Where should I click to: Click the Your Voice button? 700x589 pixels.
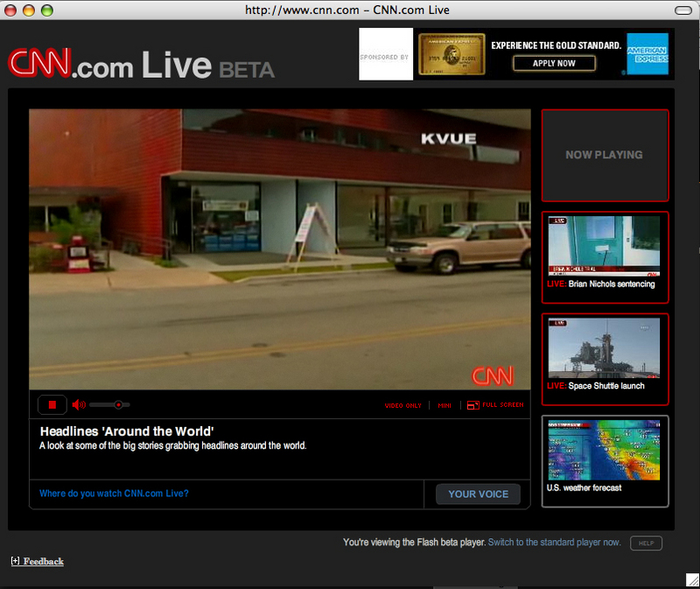[x=478, y=494]
